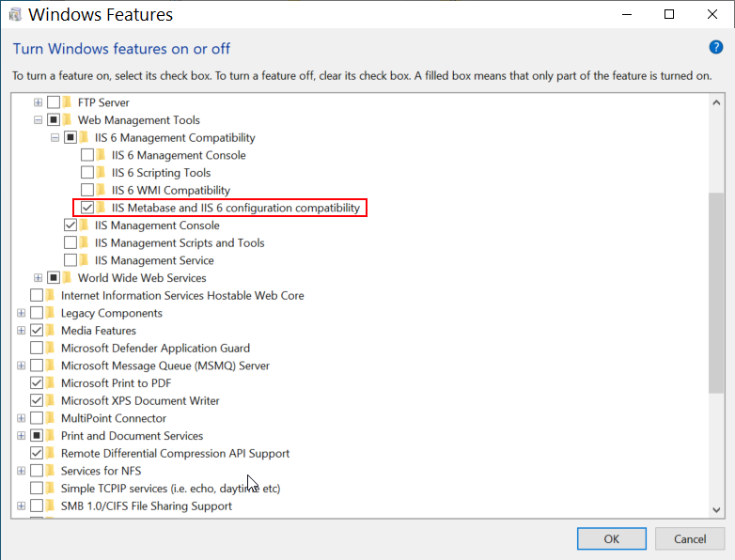Toggle the Web Management Tools checkbox
Image resolution: width=735 pixels, height=560 pixels.
point(54,120)
